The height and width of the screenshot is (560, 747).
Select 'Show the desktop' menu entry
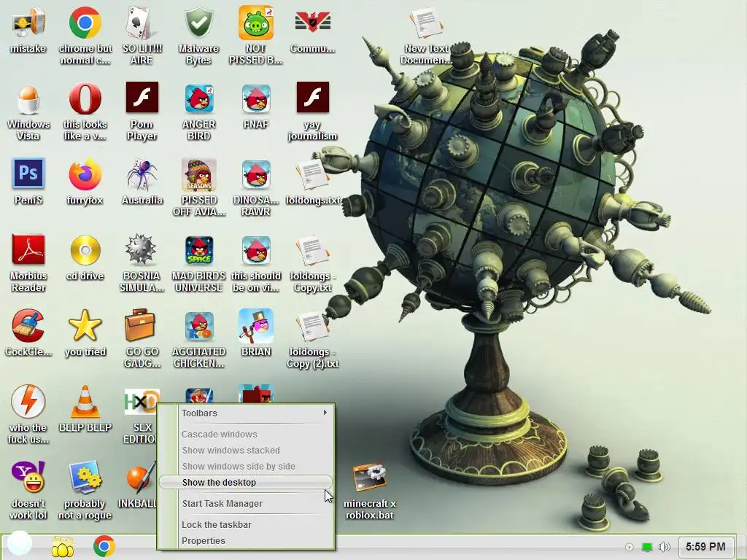pyautogui.click(x=246, y=483)
